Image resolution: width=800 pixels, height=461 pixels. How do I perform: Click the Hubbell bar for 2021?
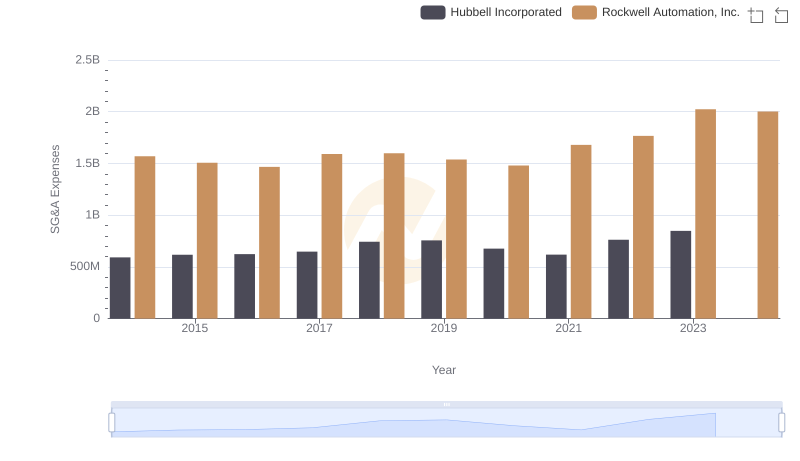click(x=556, y=287)
